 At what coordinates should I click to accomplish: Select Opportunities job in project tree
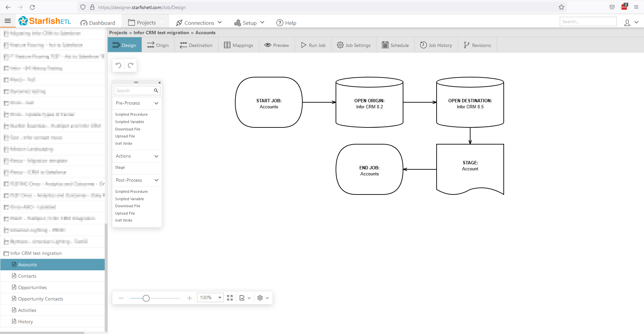(x=32, y=287)
